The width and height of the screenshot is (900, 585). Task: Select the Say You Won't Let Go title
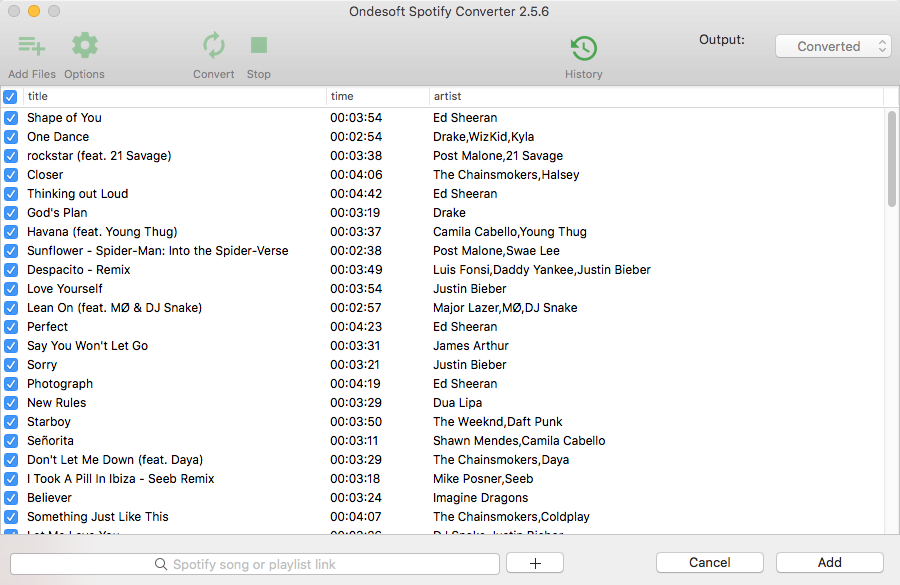pos(87,346)
